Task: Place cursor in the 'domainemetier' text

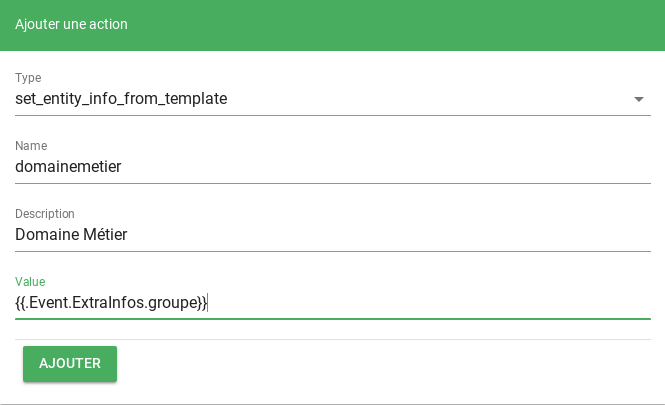Action: [68, 167]
